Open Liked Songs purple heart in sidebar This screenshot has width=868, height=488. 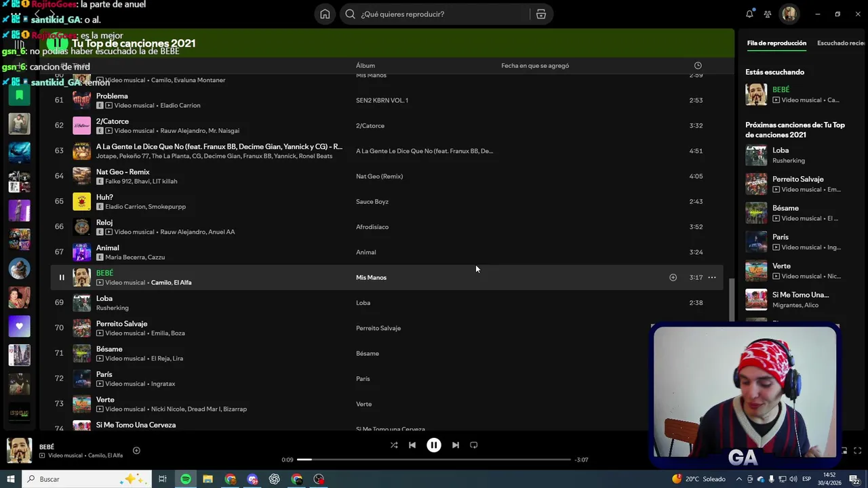[x=19, y=326]
